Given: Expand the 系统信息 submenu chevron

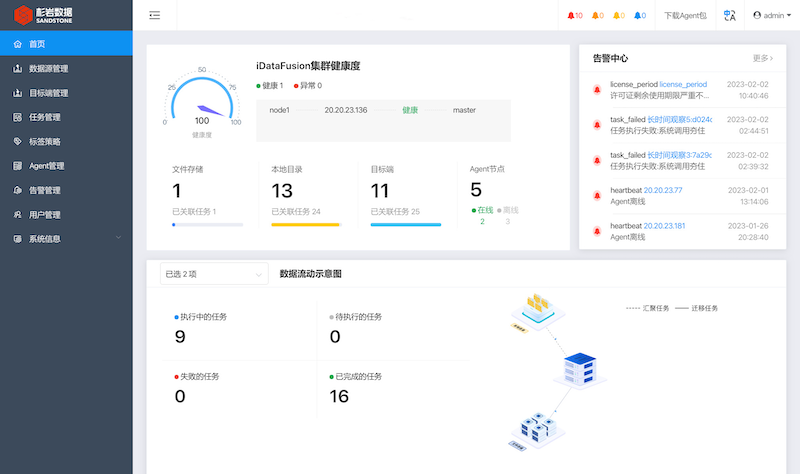Looking at the screenshot, I should (x=118, y=238).
